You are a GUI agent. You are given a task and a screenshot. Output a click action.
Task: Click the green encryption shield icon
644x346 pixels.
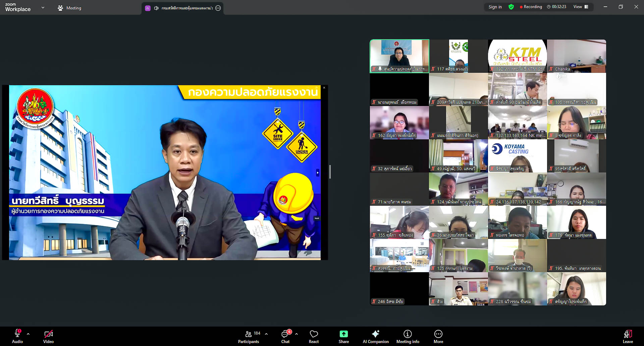click(x=511, y=7)
